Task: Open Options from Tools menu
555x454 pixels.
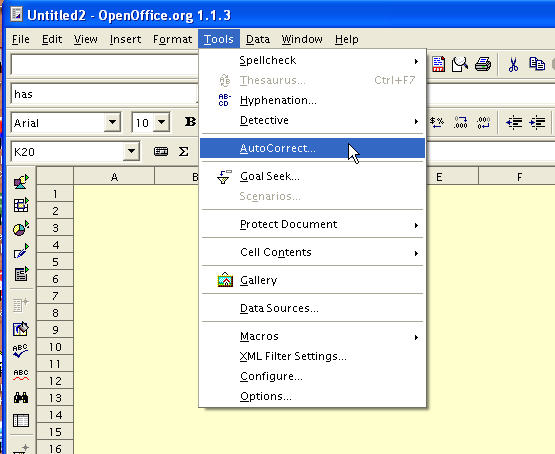Action: (313, 396)
